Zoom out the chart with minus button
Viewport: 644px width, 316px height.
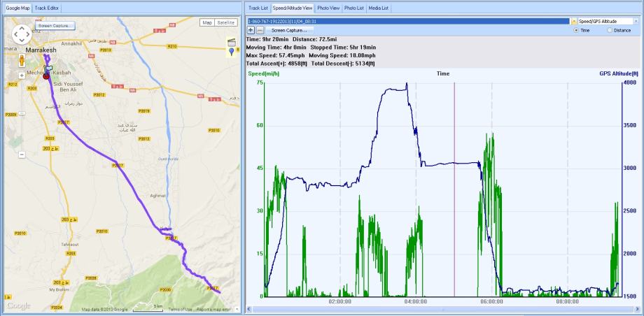point(260,30)
